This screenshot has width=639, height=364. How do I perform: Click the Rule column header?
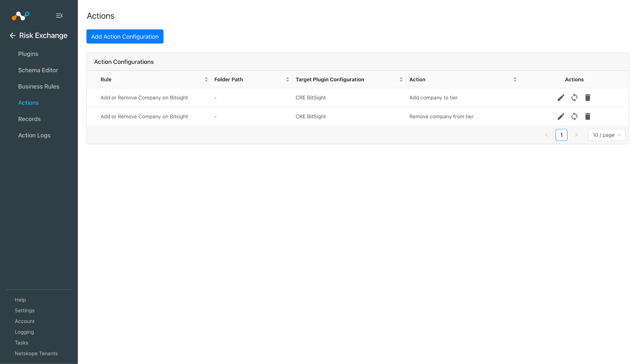[106, 79]
